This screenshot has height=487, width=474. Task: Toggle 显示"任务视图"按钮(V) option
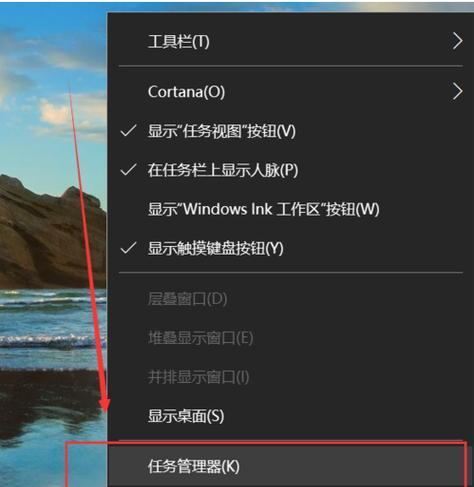(x=291, y=131)
